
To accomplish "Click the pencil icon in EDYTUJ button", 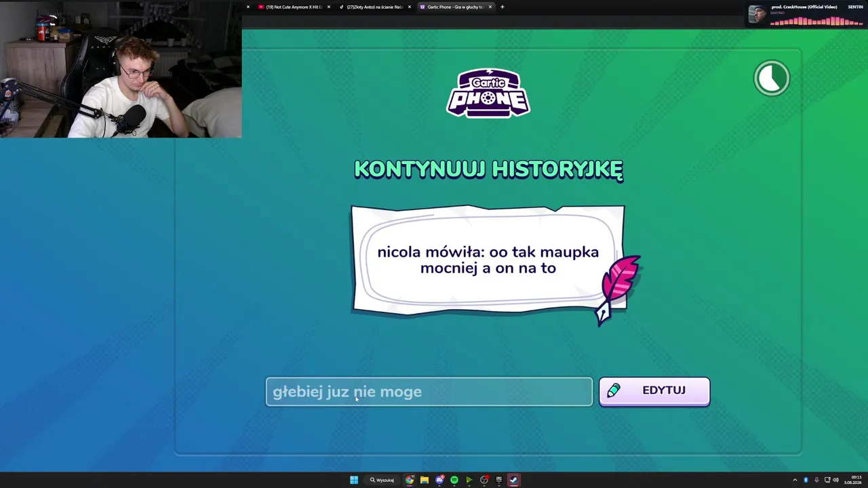I will pyautogui.click(x=614, y=390).
